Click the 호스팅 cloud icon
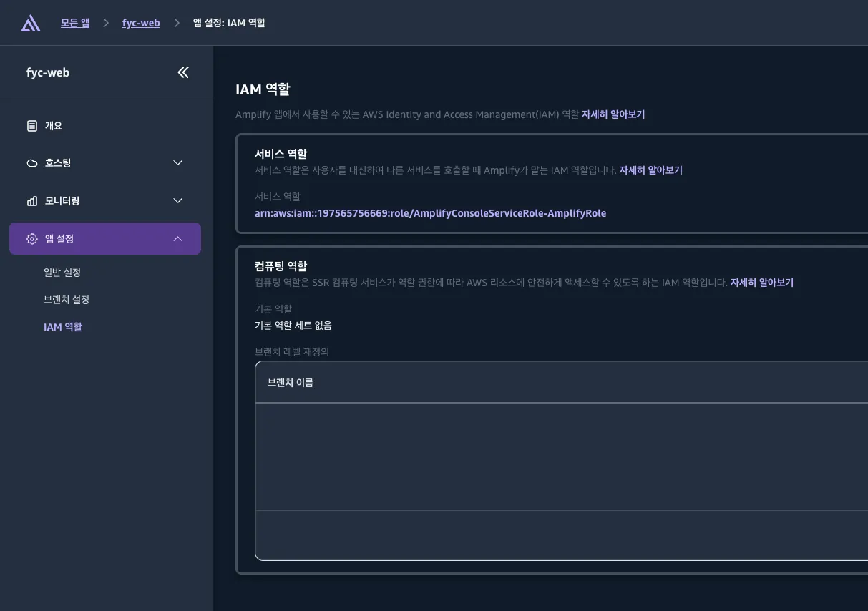868x611 pixels. [32, 163]
